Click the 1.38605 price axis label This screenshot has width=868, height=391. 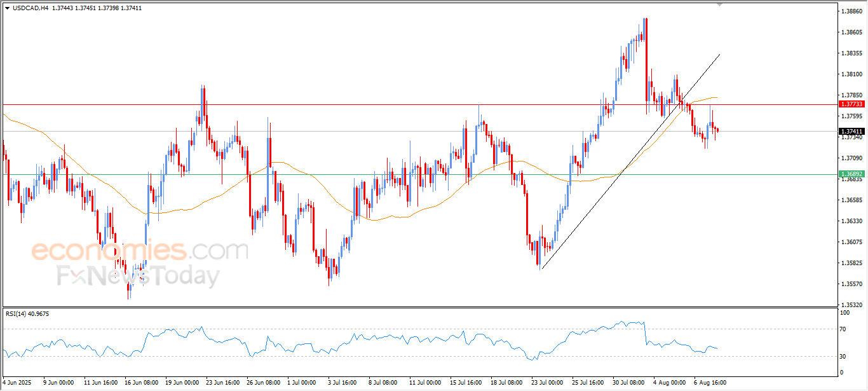[851, 32]
